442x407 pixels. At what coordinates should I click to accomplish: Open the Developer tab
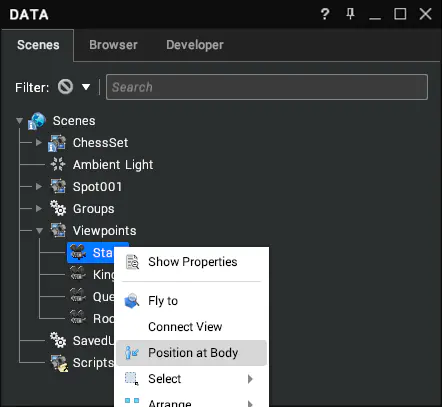tap(195, 45)
